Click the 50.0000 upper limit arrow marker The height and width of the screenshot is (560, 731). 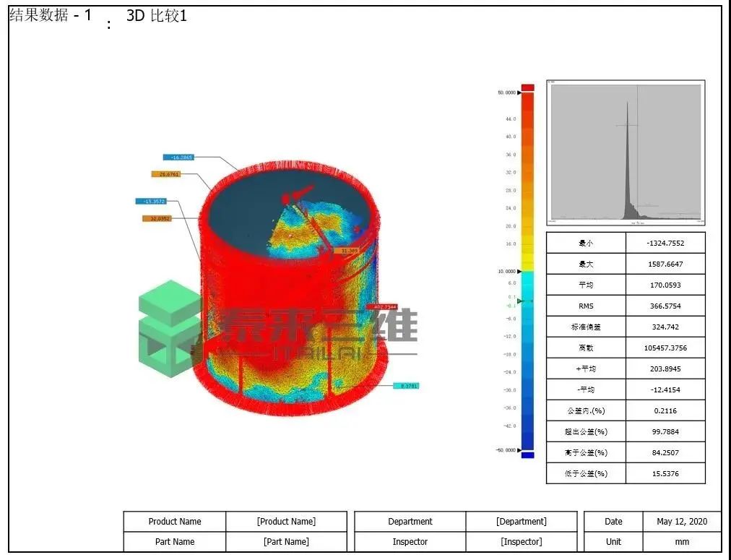click(519, 92)
